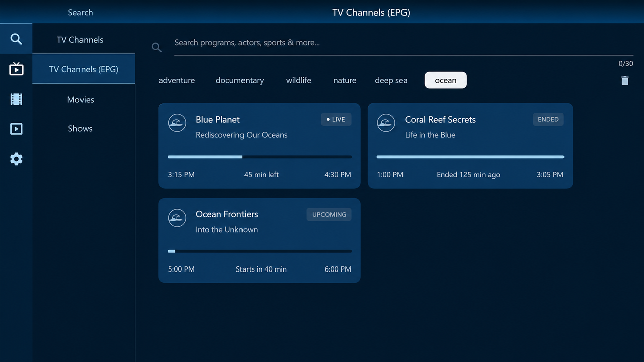Screen dimensions: 644x362
Task: Click the Coral Reef Secrets channel logo
Action: [x=386, y=123]
